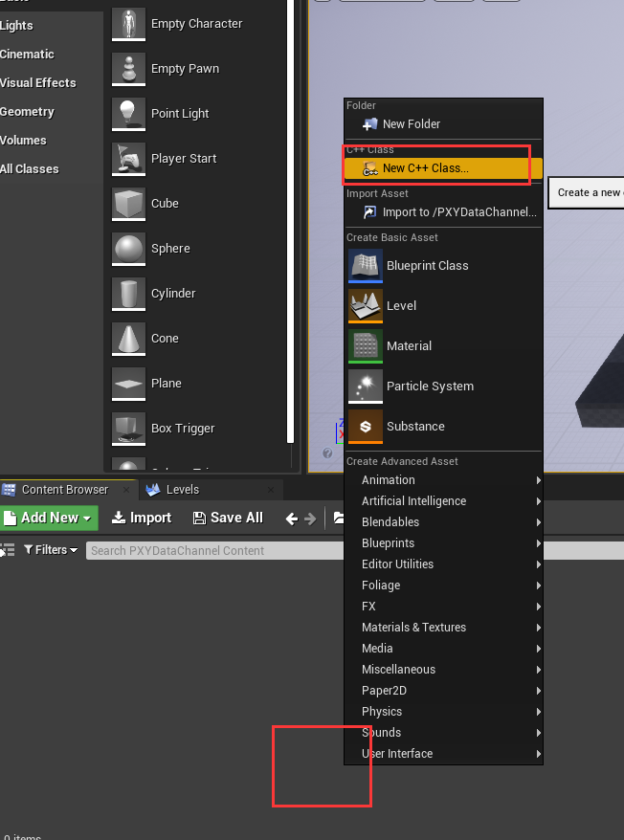Open the Add New dropdown
624x840 pixels.
pos(50,518)
